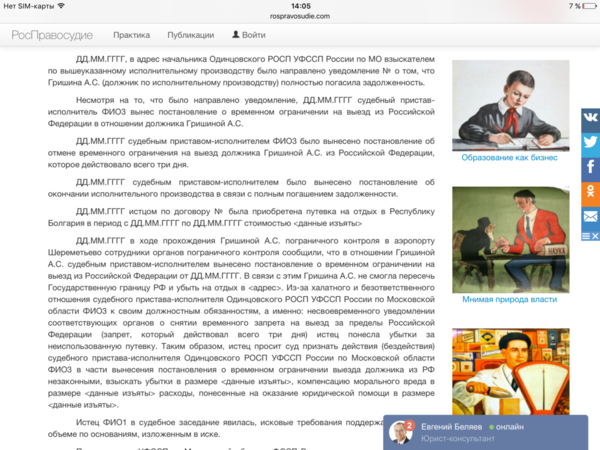Share page on VK
Screen dimensions: 600x450
coord(590,118)
